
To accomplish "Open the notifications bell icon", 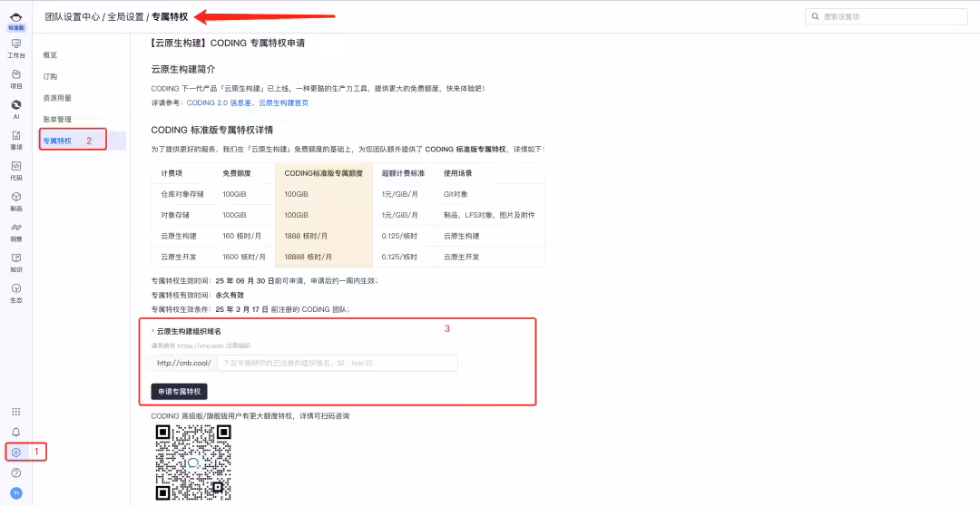I will coord(16,433).
